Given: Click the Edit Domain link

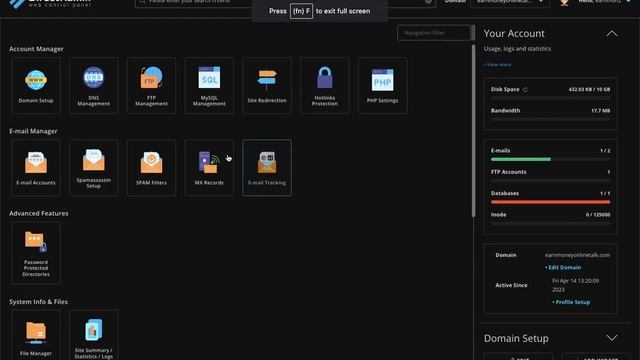Looking at the screenshot, I should [563, 267].
